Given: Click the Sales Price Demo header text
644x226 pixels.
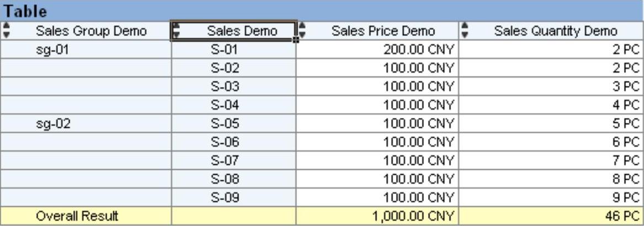Looking at the screenshot, I should tap(382, 31).
